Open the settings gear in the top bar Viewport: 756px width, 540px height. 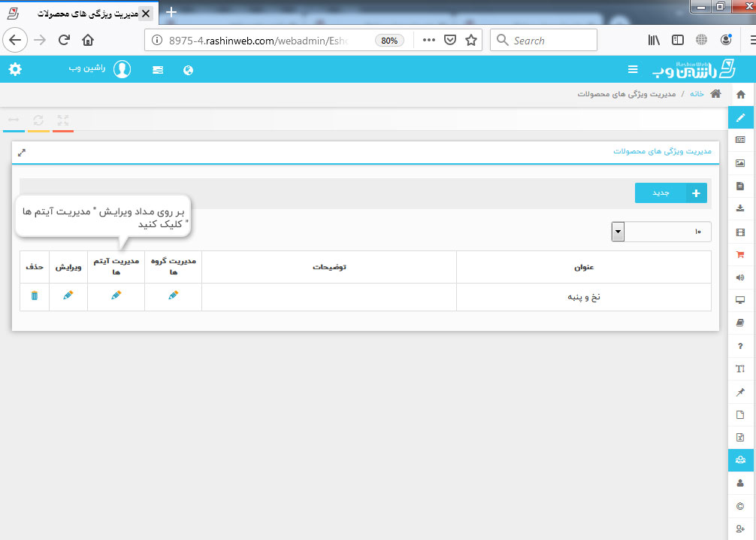(16, 69)
